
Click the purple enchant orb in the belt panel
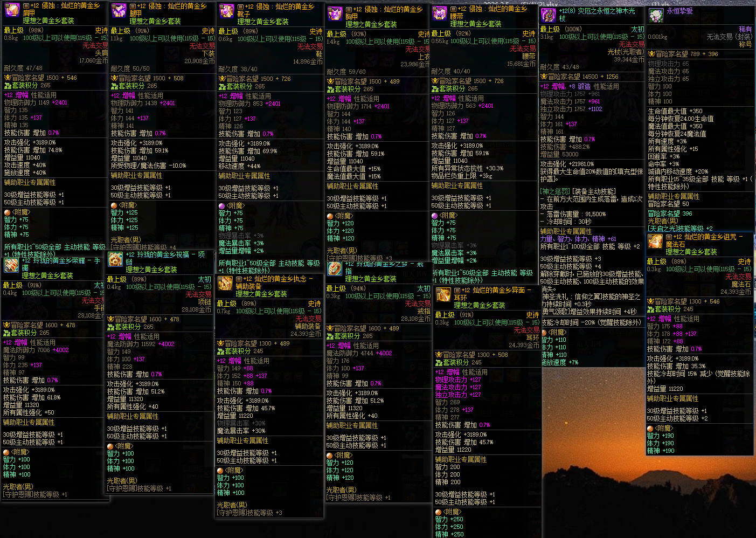click(434, 215)
